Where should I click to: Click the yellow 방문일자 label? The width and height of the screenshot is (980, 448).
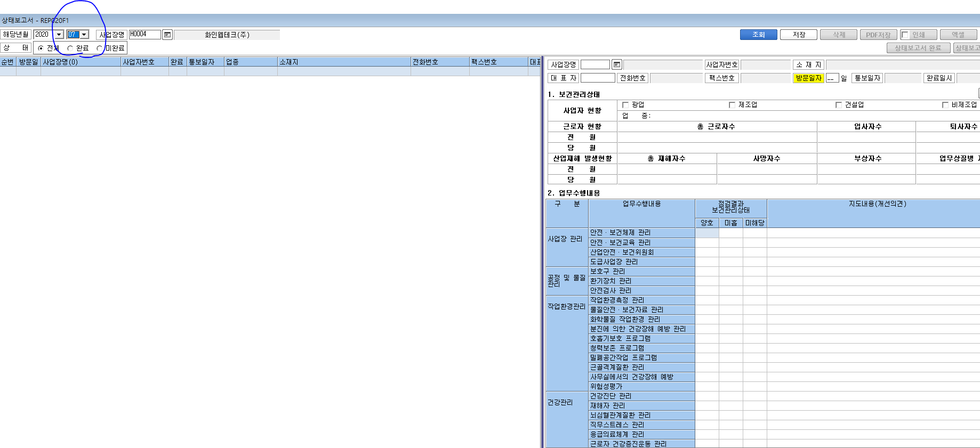808,78
